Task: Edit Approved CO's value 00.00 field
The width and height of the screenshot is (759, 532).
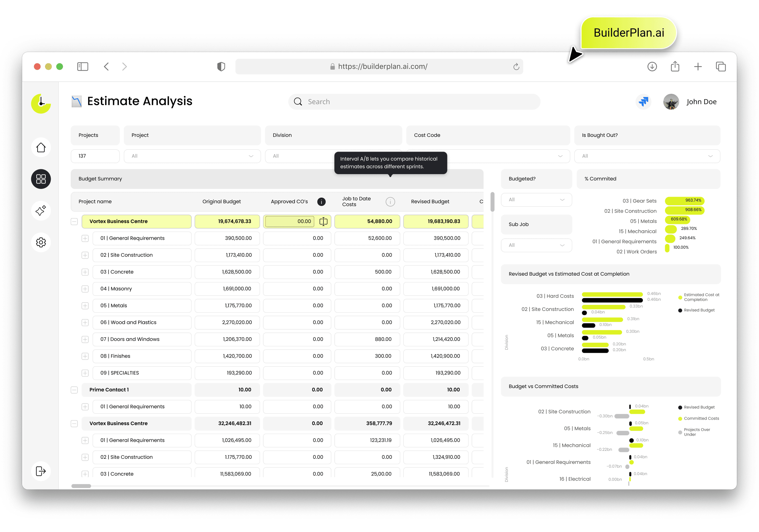Action: 290,221
